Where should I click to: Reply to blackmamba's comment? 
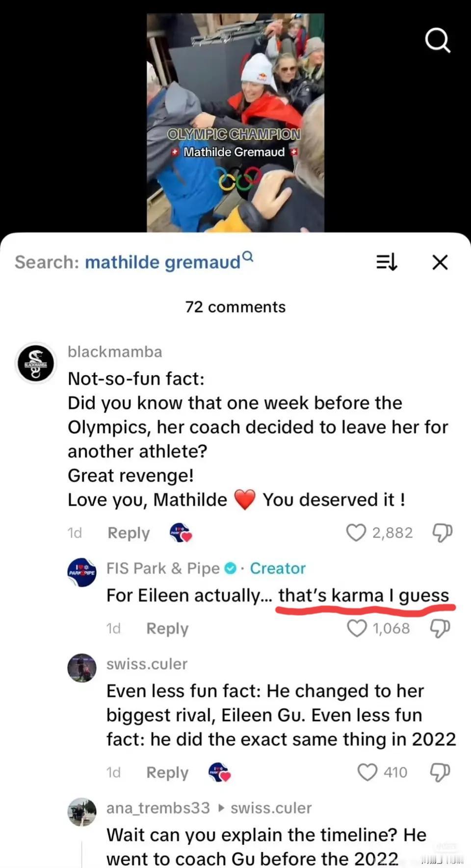click(x=129, y=533)
